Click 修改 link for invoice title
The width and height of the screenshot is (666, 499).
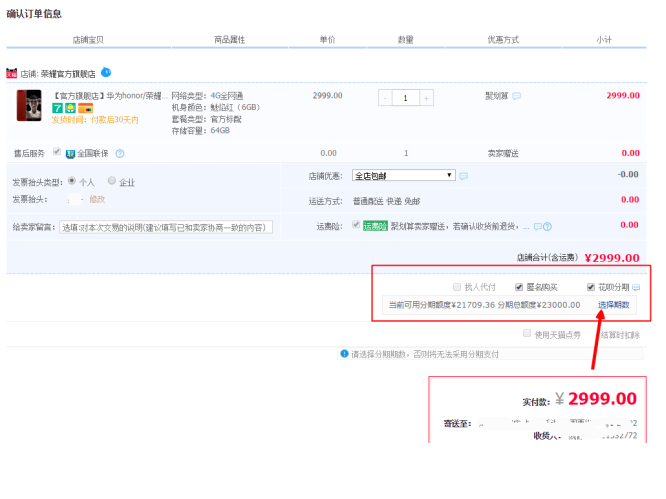coord(97,199)
